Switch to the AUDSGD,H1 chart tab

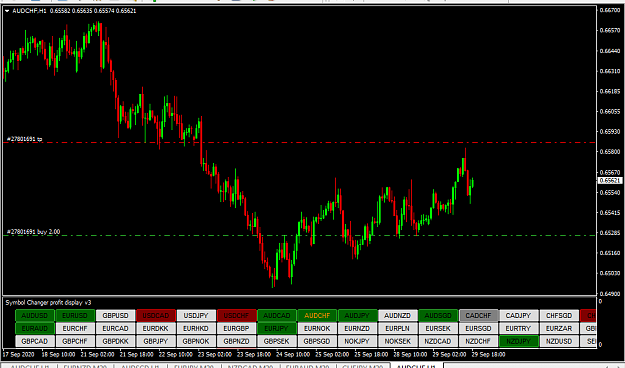pyautogui.click(x=140, y=366)
